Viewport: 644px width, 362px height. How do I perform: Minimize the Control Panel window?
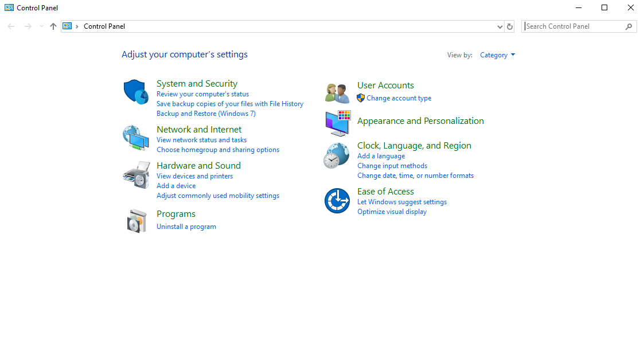[x=578, y=7]
